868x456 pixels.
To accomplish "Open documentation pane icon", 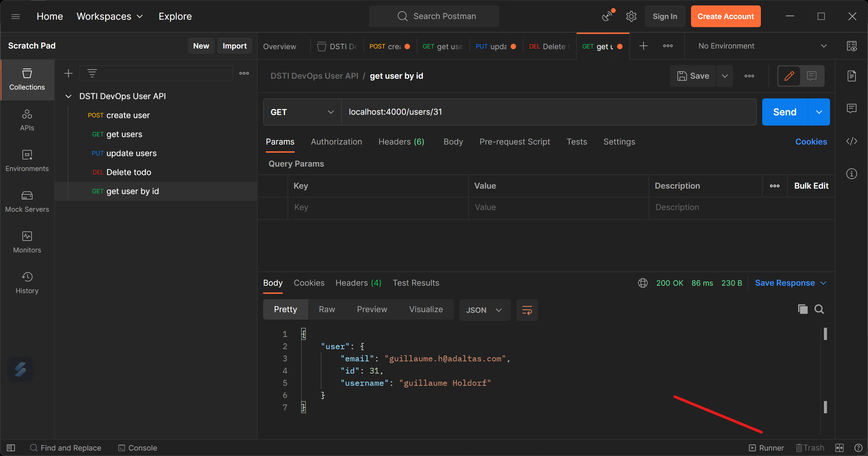I will 852,76.
